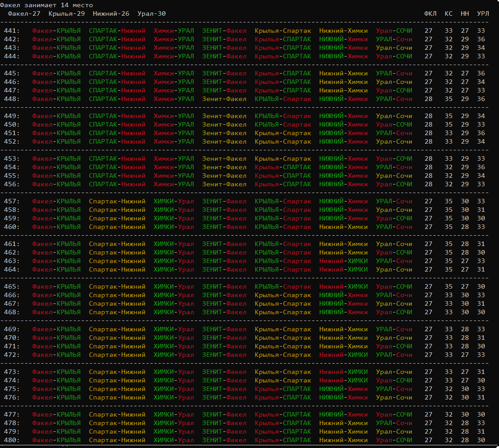
Task: Select row number "460:"
Action: [x=12, y=227]
